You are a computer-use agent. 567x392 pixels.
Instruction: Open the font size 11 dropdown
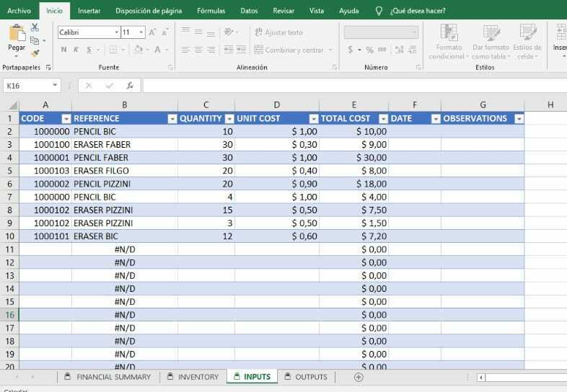141,32
